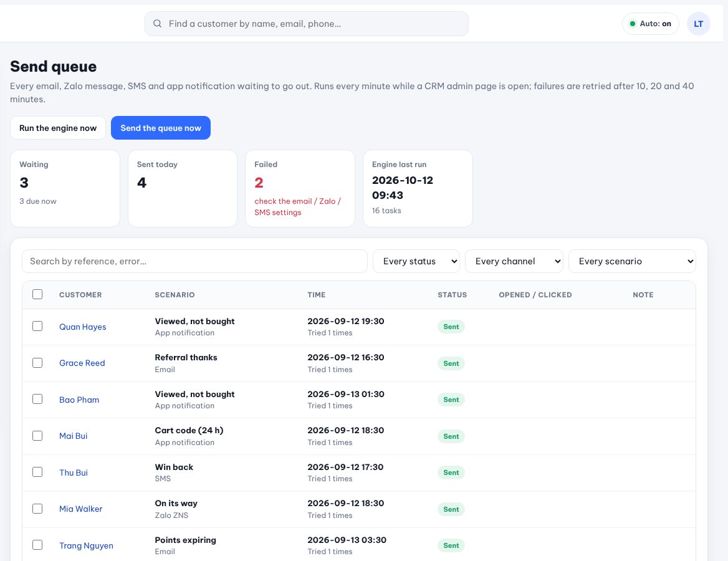Screen dimensions: 728x561
Task: Open Trang Nguyen customer link
Action: click(87, 545)
